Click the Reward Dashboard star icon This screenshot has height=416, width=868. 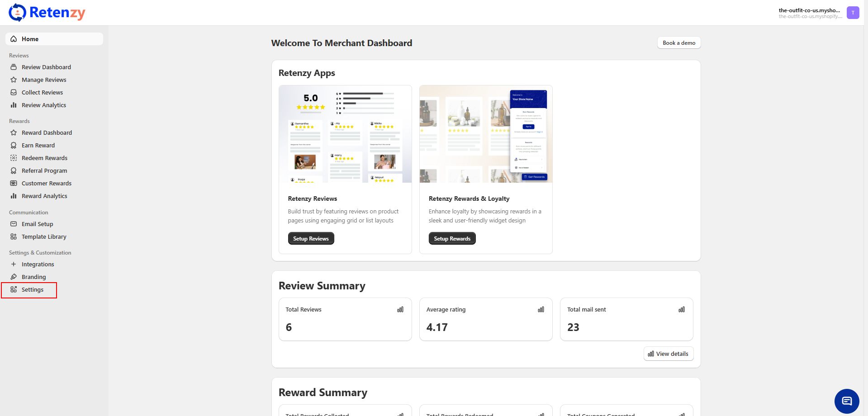coord(14,132)
